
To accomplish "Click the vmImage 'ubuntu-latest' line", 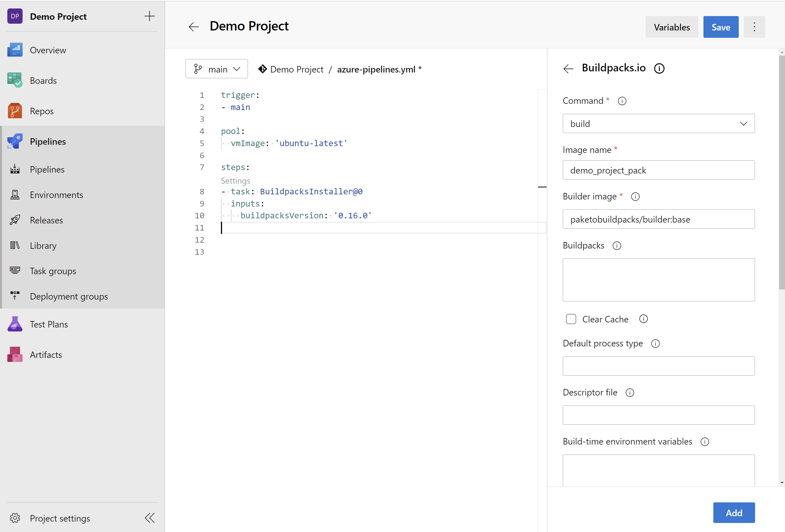I will [x=289, y=143].
